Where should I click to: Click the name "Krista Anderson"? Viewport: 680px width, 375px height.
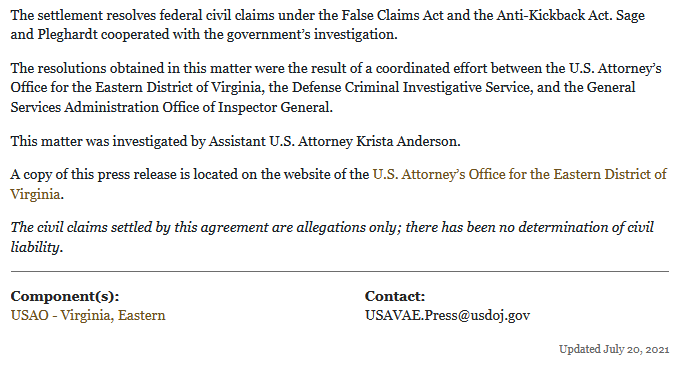[407, 141]
